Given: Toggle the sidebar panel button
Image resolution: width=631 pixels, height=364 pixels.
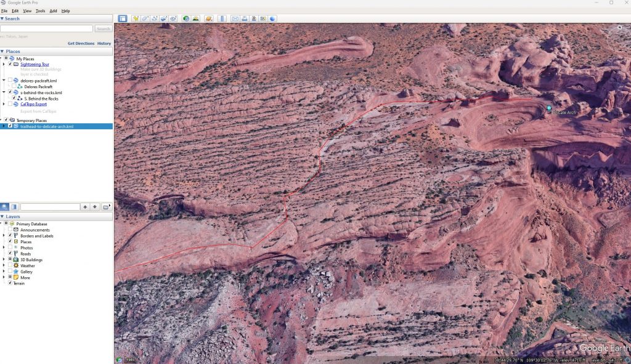Looking at the screenshot, I should coord(123,18).
